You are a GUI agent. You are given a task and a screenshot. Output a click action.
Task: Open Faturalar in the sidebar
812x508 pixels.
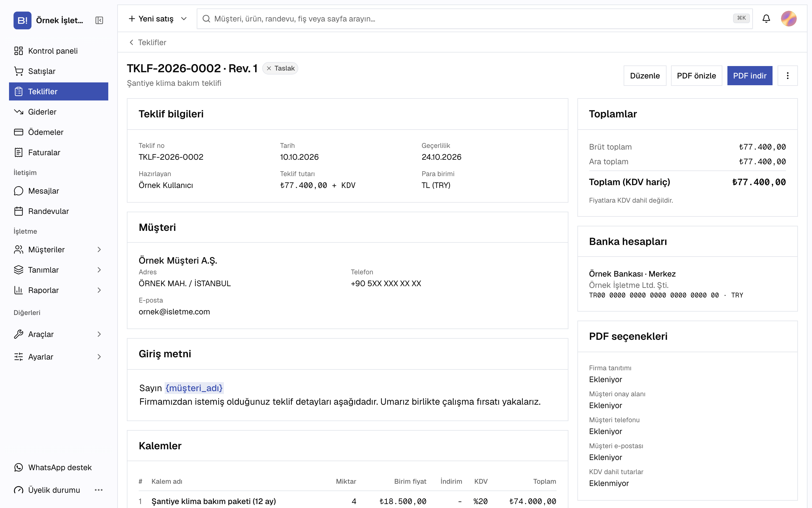(58, 152)
